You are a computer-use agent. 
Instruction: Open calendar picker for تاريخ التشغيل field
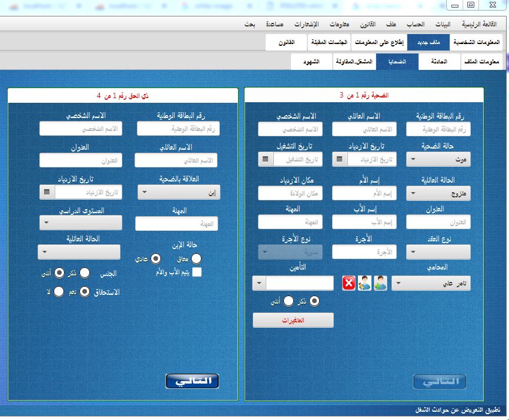pos(266,159)
